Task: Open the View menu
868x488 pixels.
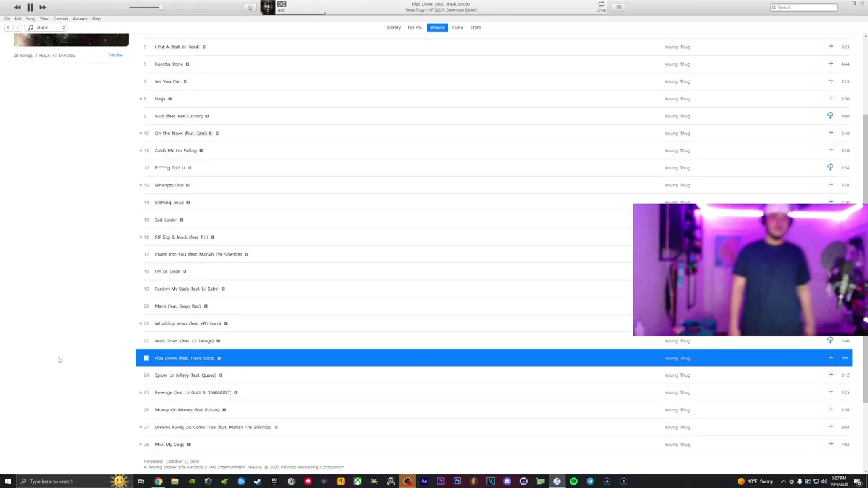Action: coord(44,18)
